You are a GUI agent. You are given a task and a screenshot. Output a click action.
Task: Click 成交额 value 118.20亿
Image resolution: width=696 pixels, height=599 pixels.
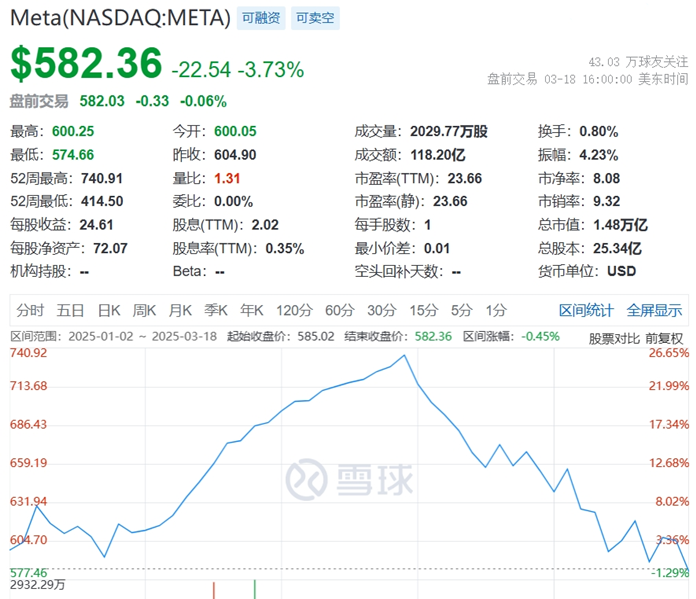pos(438,155)
